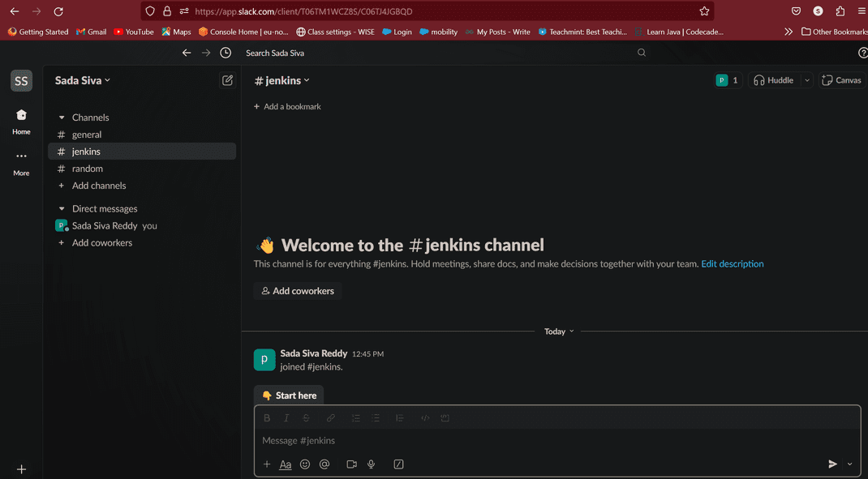Image resolution: width=868 pixels, height=479 pixels.
Task: Focus the Search Sada Siva field
Action: [446, 53]
